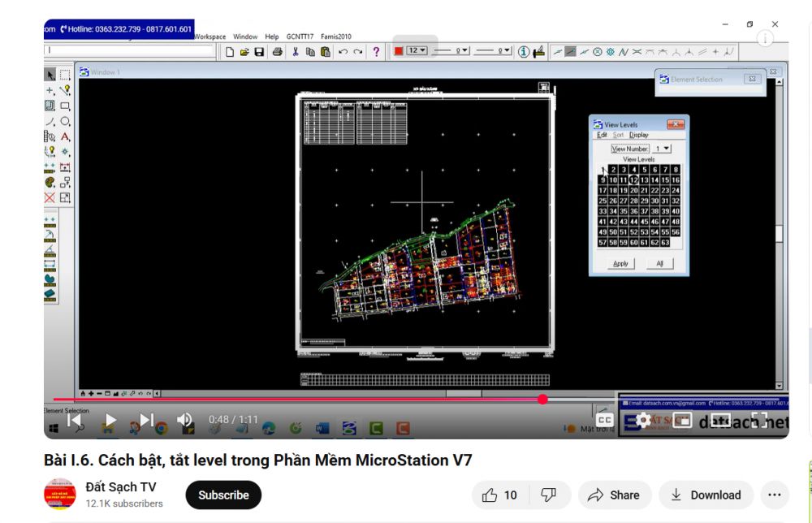Toggle level 12 in View Levels grid
This screenshot has width=812, height=523.
coord(633,179)
